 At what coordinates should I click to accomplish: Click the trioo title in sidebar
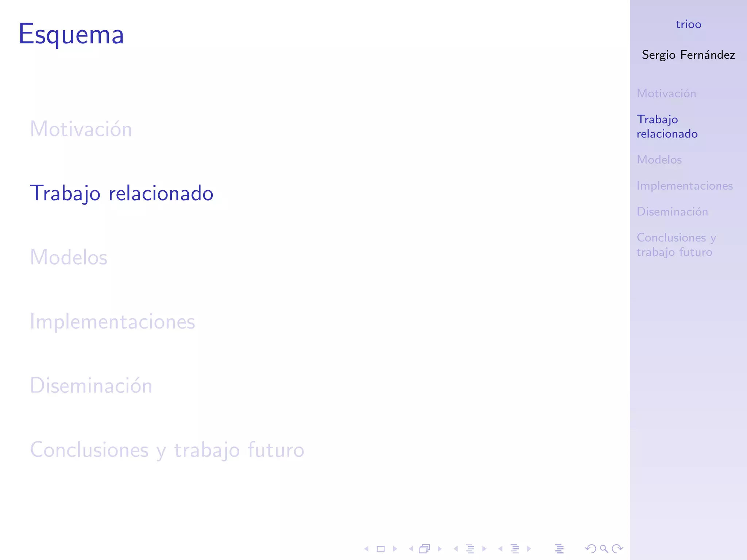(x=689, y=24)
